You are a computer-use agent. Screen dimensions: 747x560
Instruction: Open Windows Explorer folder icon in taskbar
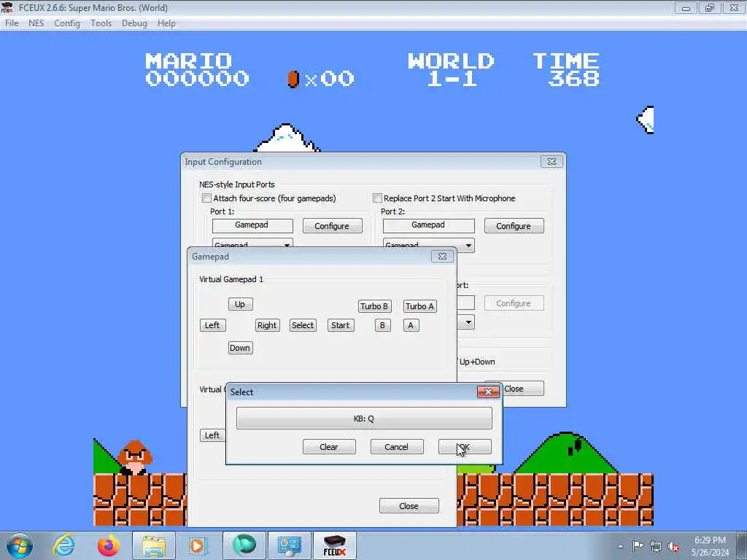[154, 545]
